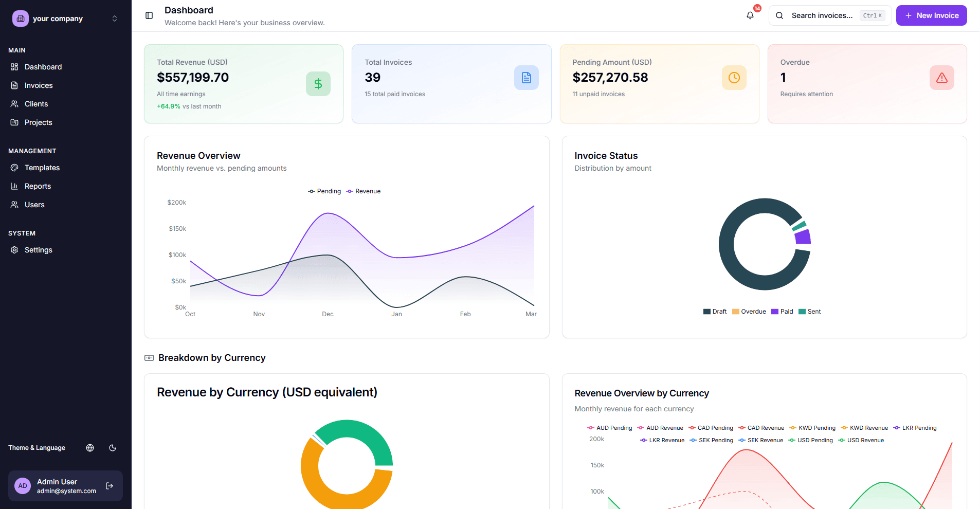Hide the AUD Pending series in currency chart
The width and height of the screenshot is (980, 509).
(x=610, y=428)
